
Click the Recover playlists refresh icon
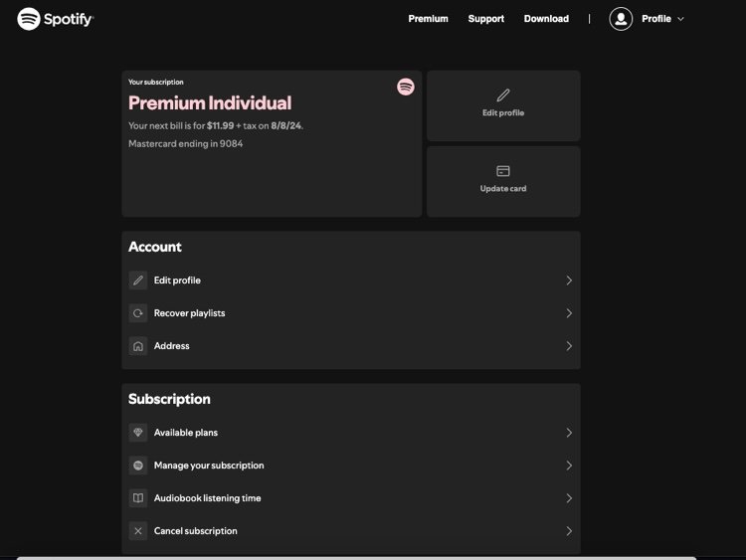[138, 313]
